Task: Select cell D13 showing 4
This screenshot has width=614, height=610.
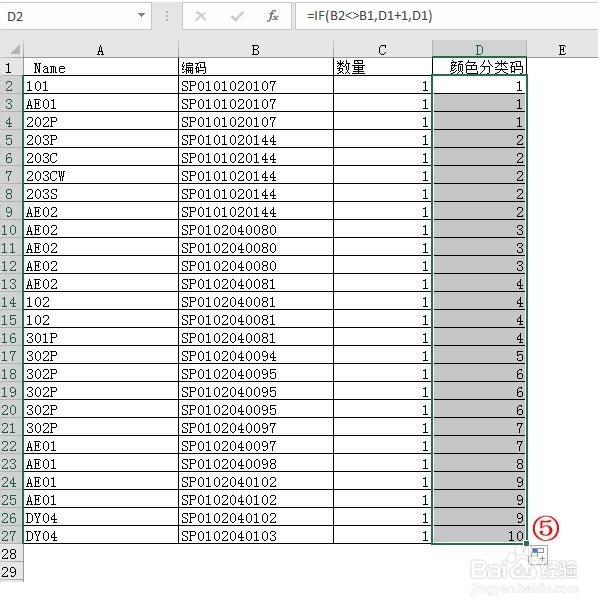Action: pyautogui.click(x=479, y=283)
